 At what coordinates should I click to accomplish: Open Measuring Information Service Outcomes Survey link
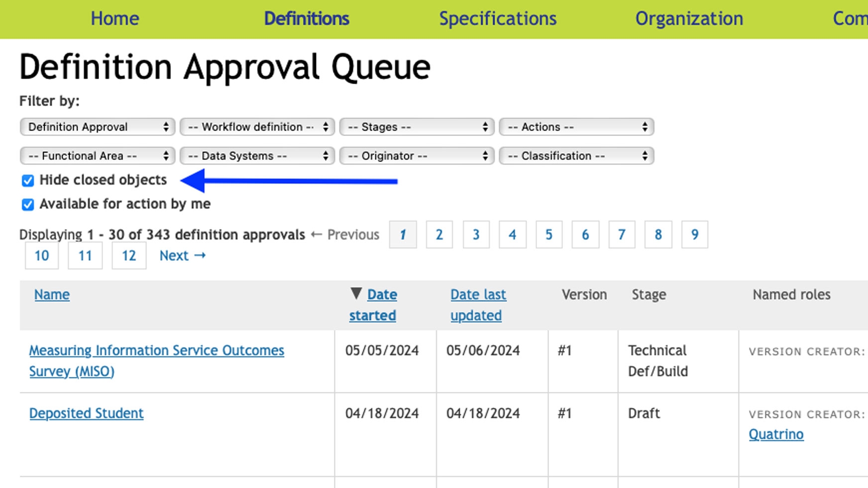pyautogui.click(x=156, y=361)
